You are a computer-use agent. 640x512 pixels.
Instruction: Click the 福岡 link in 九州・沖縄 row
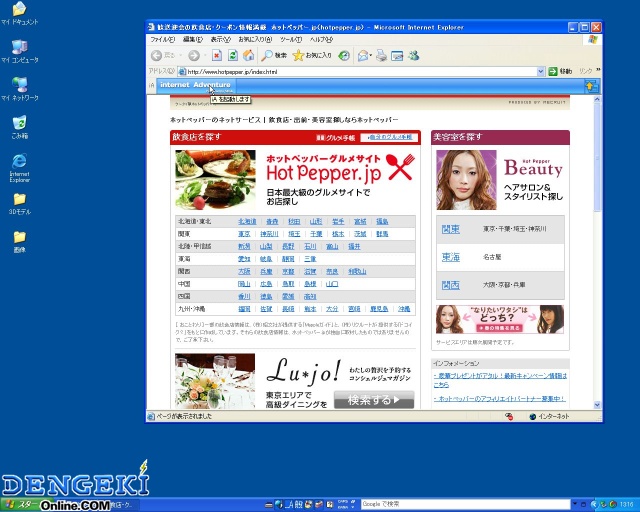pos(244,309)
